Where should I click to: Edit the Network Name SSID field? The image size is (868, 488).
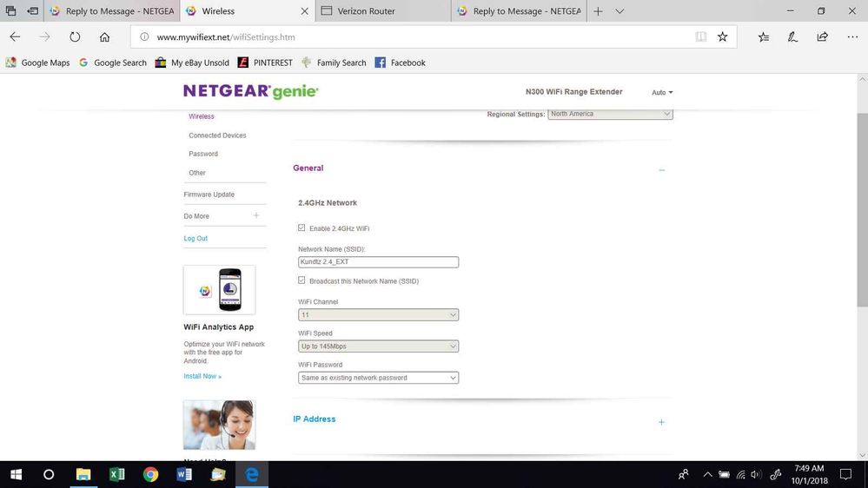click(378, 261)
